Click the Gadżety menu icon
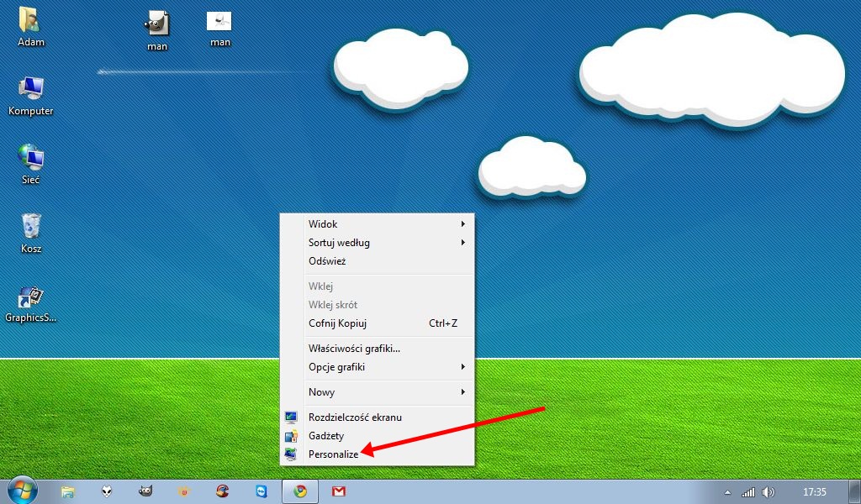 point(291,436)
